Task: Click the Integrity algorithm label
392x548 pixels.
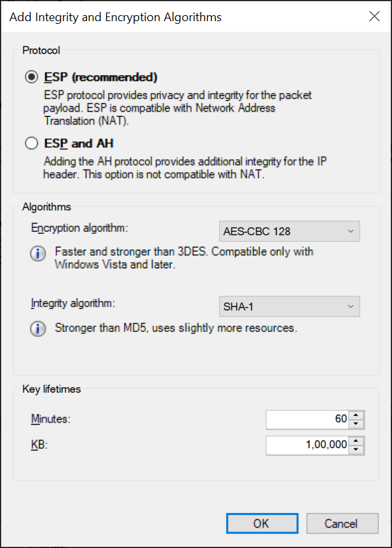Action: click(73, 303)
